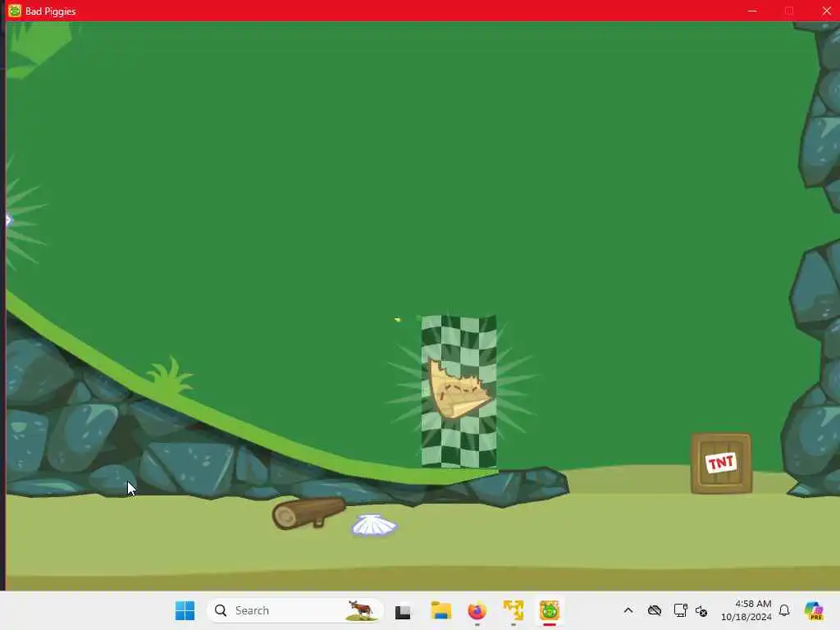Open File Explorer from the taskbar
The image size is (840, 630).
point(441,610)
